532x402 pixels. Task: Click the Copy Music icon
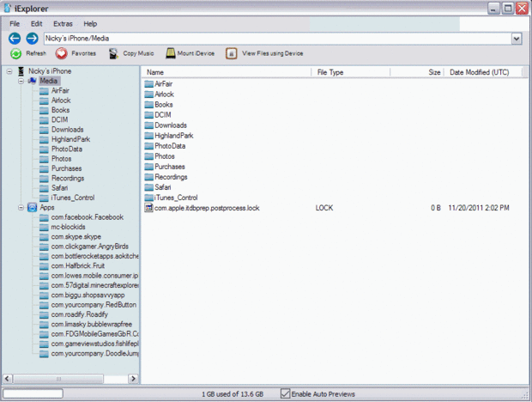click(x=113, y=53)
